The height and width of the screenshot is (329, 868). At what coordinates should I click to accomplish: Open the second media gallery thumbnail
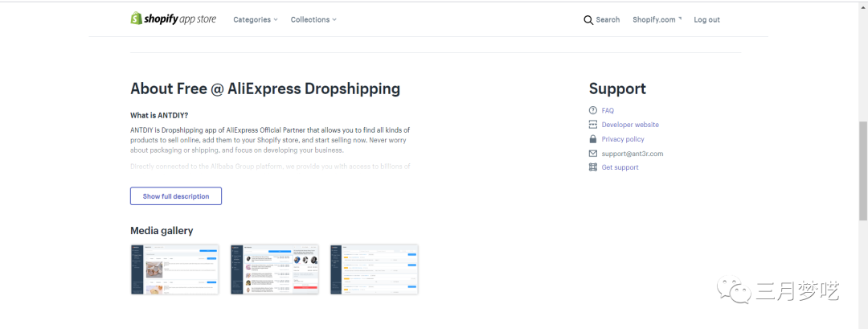pos(275,269)
